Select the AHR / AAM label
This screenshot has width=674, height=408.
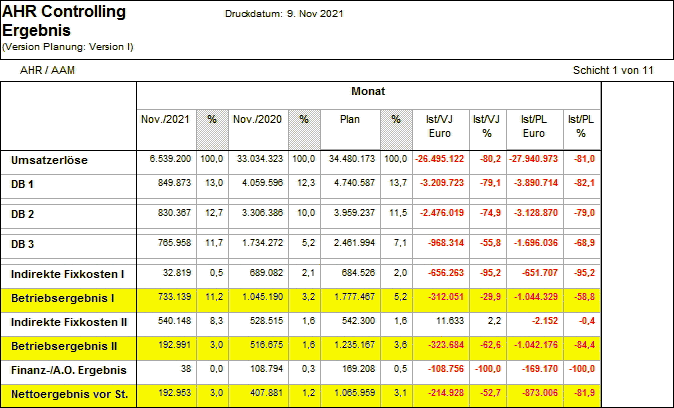47,71
